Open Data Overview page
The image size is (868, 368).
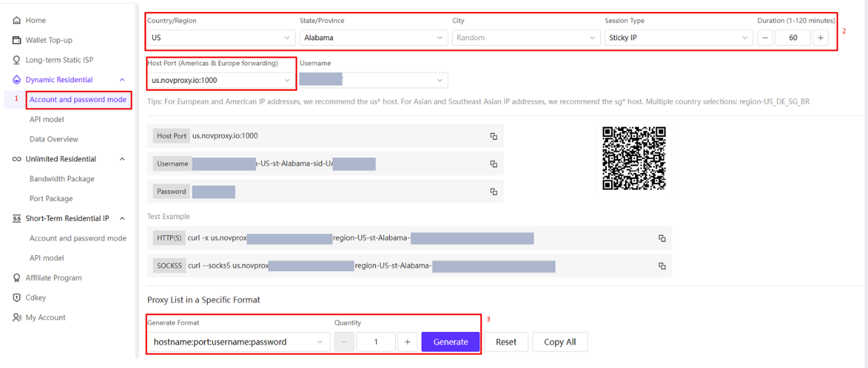click(54, 140)
